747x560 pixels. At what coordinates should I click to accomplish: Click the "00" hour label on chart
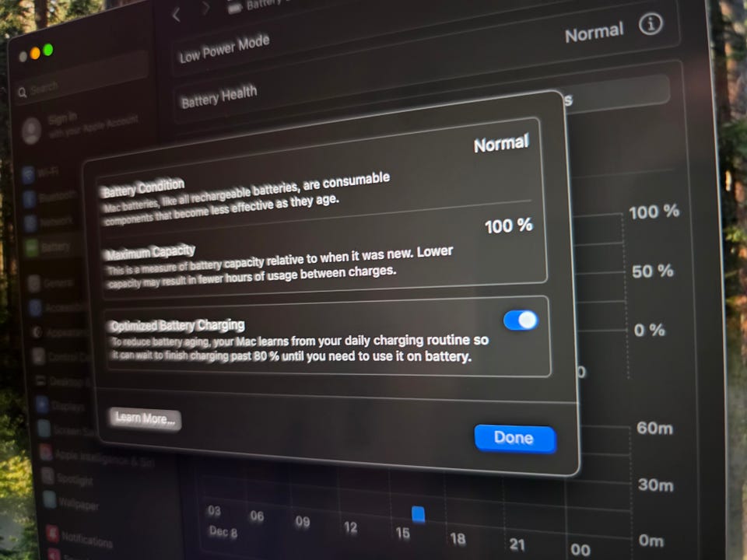(580, 550)
